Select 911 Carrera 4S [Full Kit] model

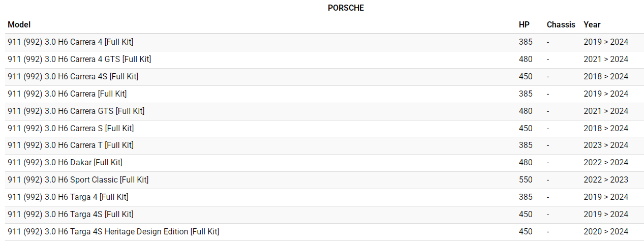[73, 76]
